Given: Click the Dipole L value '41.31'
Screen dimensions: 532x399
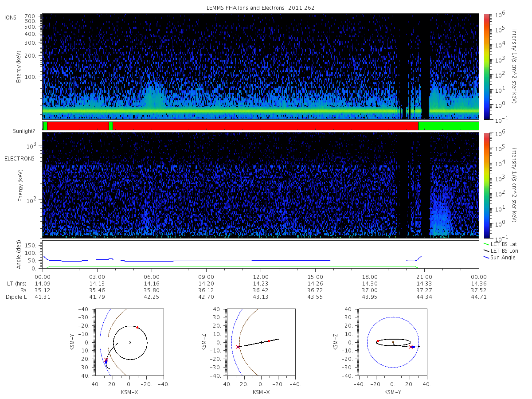Looking at the screenshot, I should pyautogui.click(x=42, y=297).
